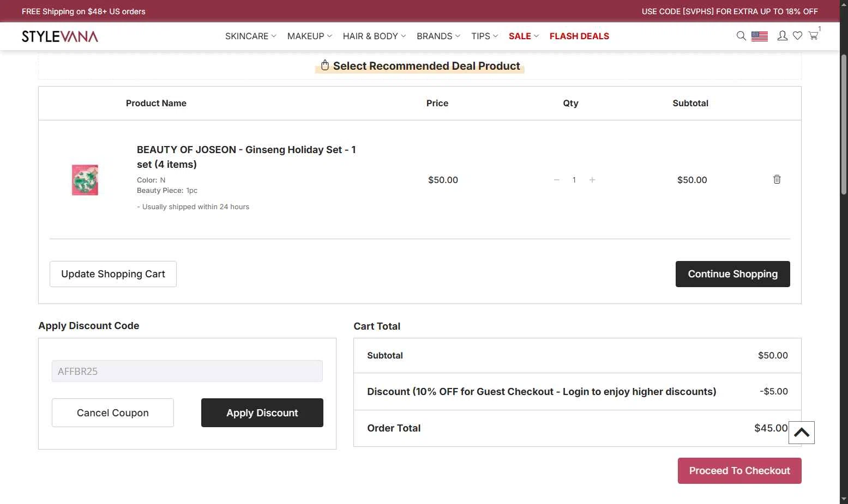Click the Discount 10% OFF Guest Checkout text

click(x=542, y=392)
